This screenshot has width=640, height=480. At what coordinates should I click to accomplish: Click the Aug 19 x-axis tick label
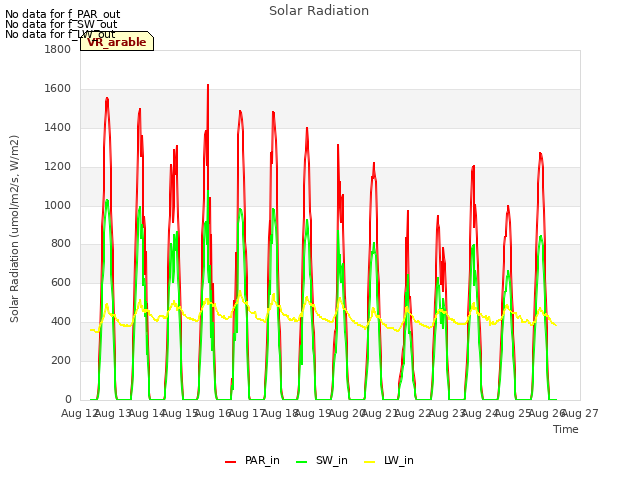(x=313, y=413)
